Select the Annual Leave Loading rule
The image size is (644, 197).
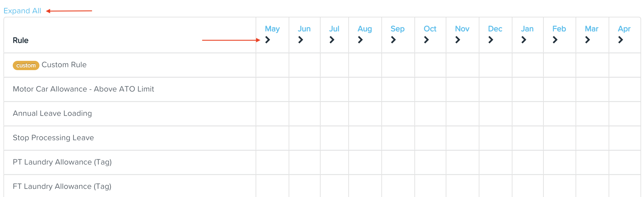(x=52, y=113)
